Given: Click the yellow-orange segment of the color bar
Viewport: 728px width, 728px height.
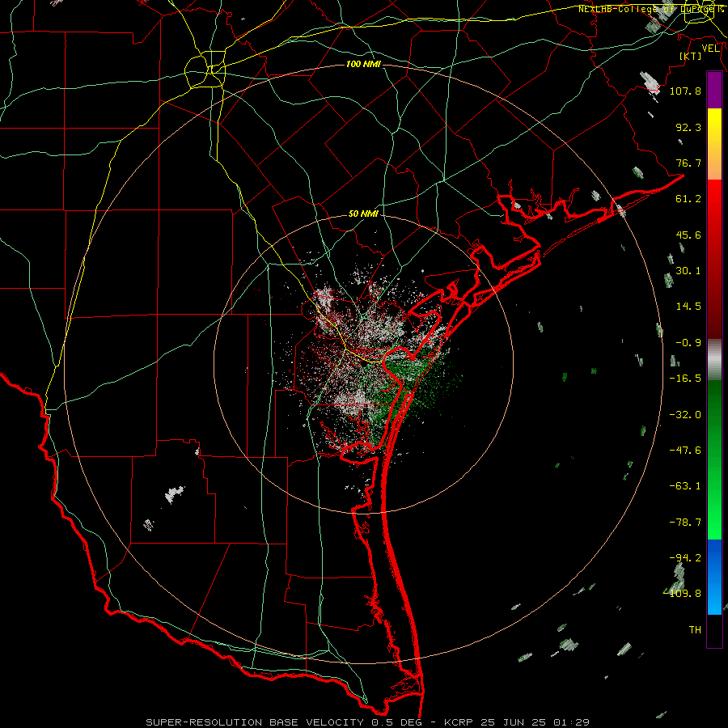Looking at the screenshot, I should (x=714, y=144).
